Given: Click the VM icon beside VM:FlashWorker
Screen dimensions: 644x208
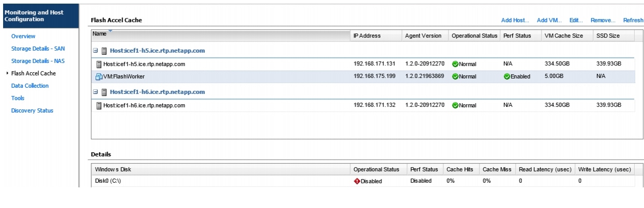Looking at the screenshot, I should pos(99,77).
